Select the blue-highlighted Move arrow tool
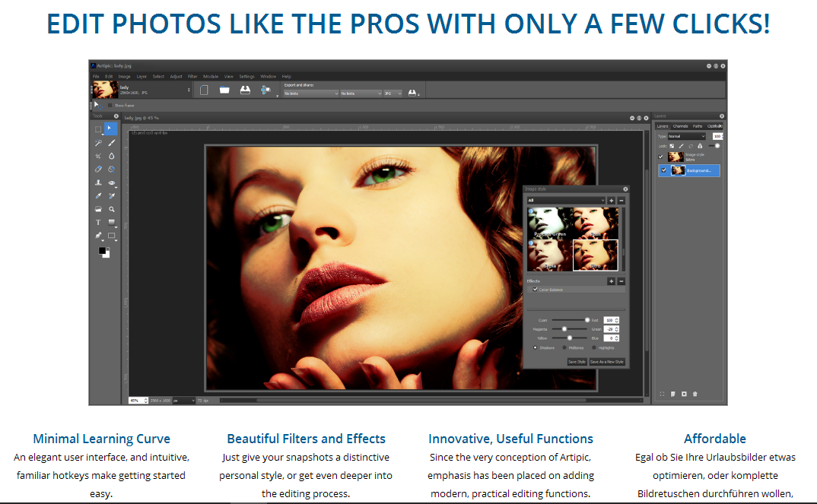The width and height of the screenshot is (817, 504). tap(111, 128)
